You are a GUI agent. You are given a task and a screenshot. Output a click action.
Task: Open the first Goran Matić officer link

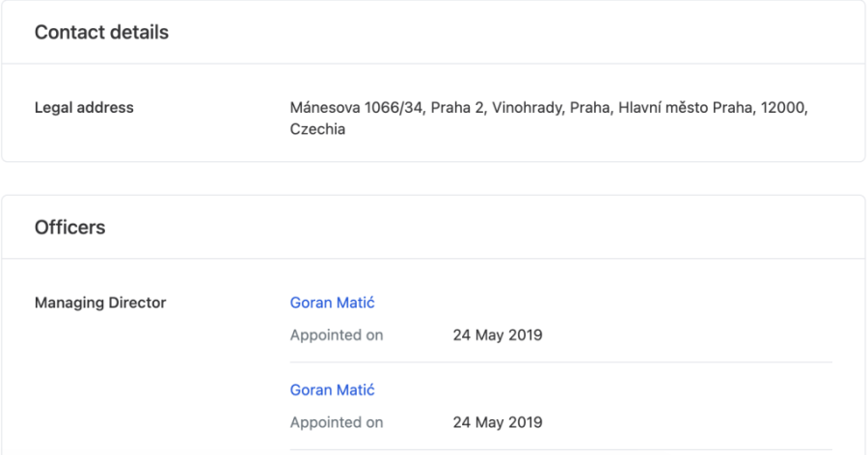coord(332,303)
